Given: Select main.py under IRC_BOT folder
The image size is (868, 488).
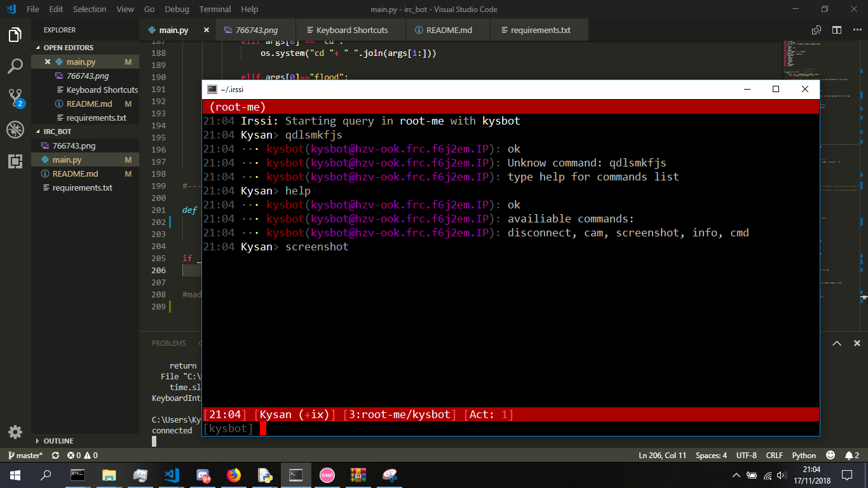Looking at the screenshot, I should click(85, 159).
